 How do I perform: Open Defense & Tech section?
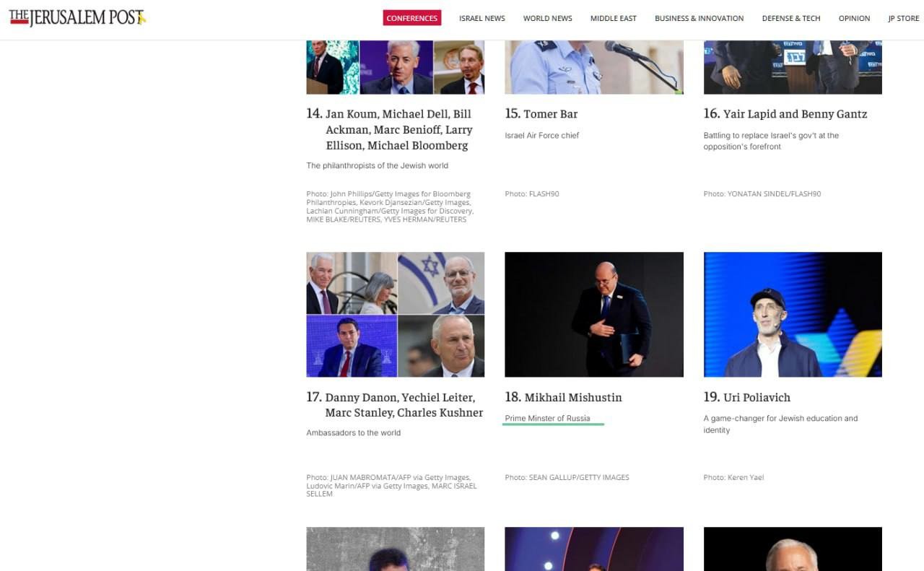pyautogui.click(x=790, y=18)
